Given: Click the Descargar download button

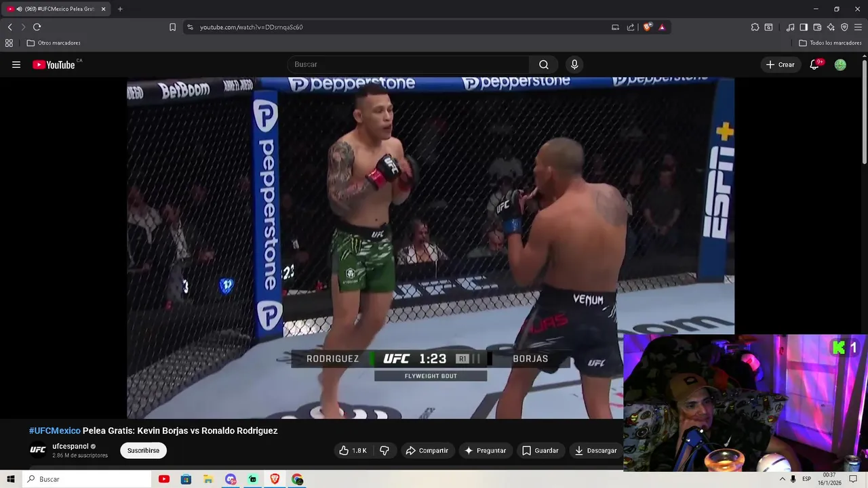Looking at the screenshot, I should pos(595,450).
